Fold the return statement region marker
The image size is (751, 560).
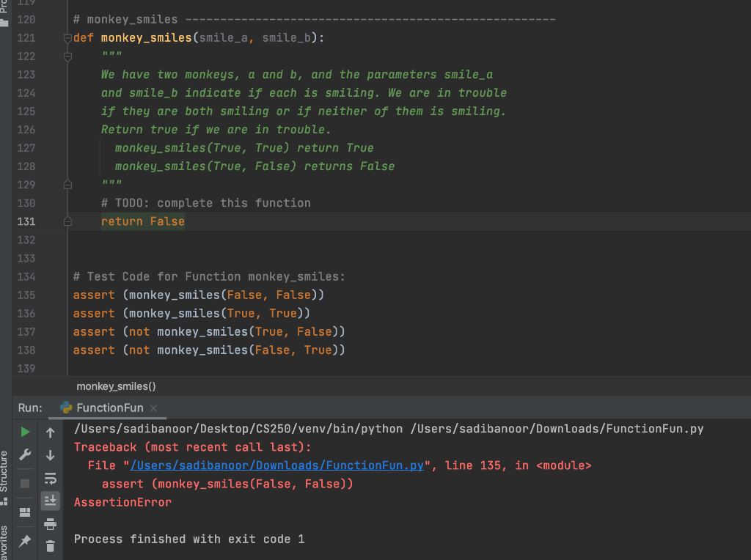click(x=67, y=221)
